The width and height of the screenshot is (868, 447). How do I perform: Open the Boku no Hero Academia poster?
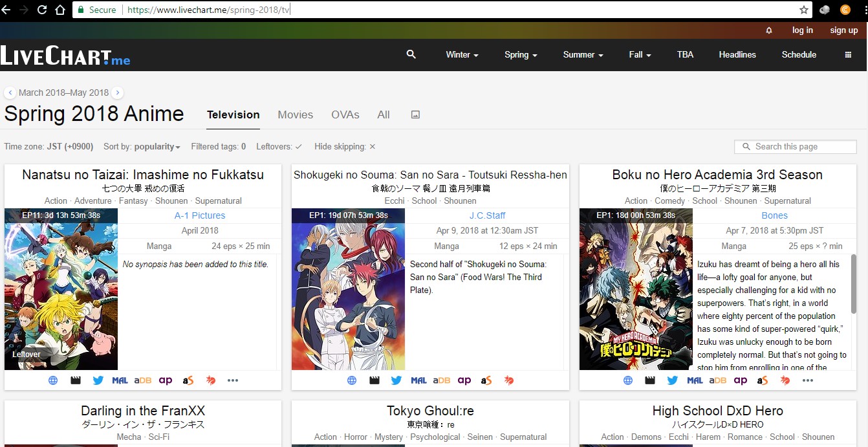click(x=636, y=289)
